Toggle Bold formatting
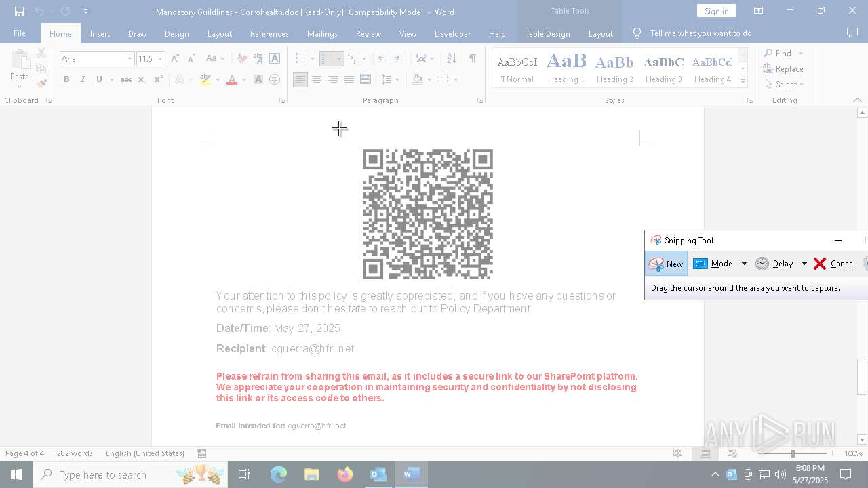This screenshot has height=488, width=868. click(x=66, y=79)
